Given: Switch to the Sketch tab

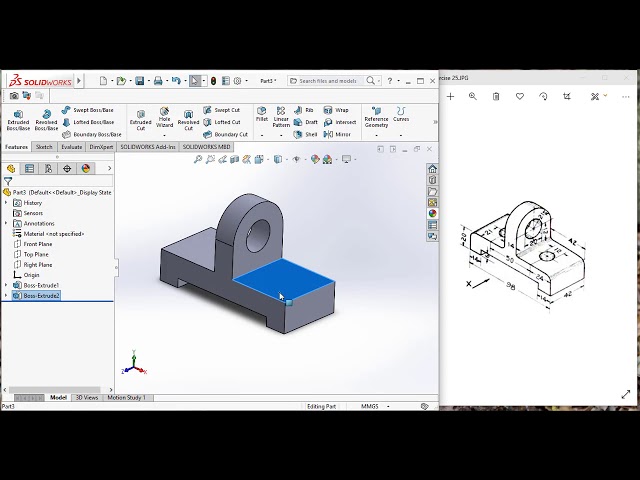Looking at the screenshot, I should tap(44, 147).
